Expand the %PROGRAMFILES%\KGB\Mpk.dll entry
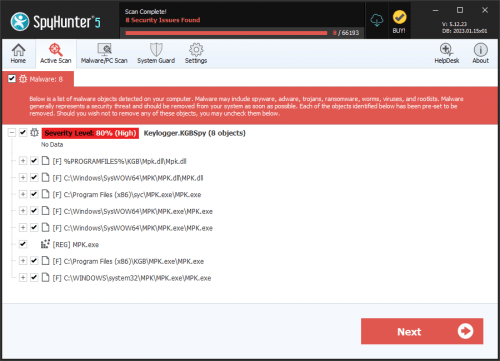This screenshot has width=500, height=361. tap(23, 161)
